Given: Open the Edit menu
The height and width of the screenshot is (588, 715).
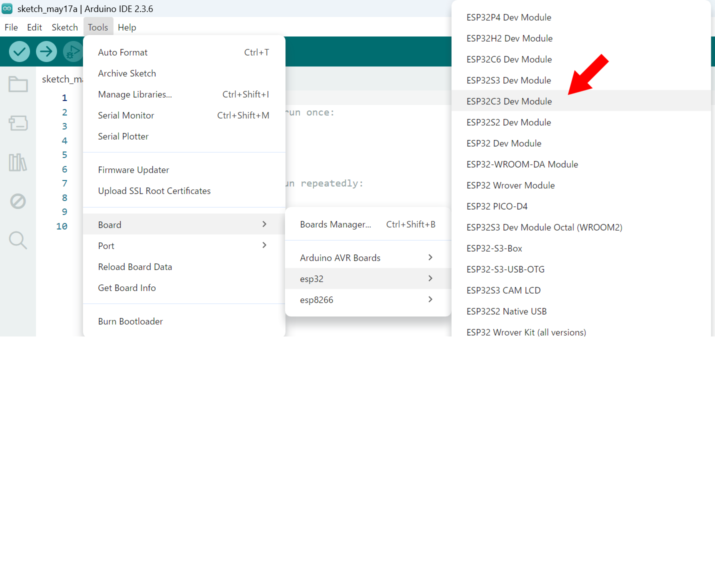Looking at the screenshot, I should point(34,27).
